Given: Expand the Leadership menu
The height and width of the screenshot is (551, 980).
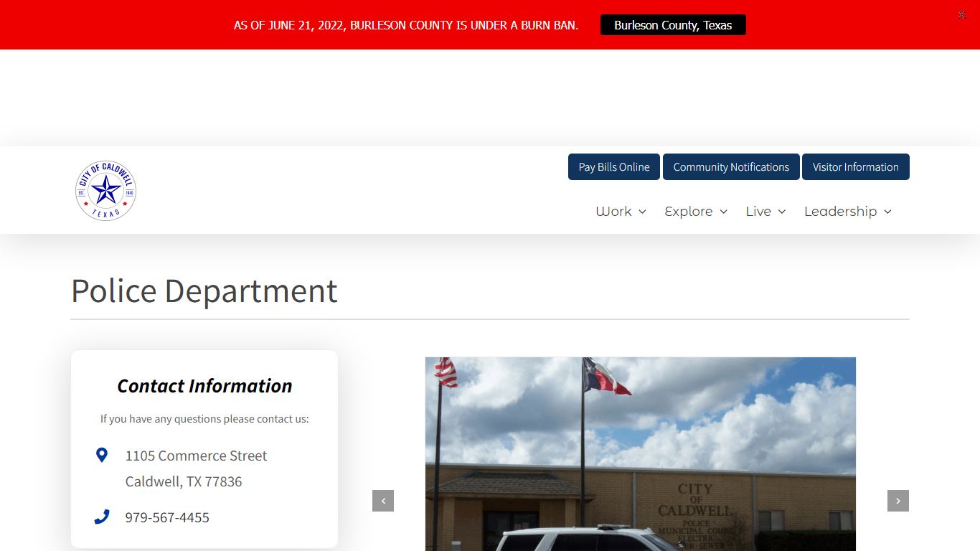Looking at the screenshot, I should click(x=848, y=211).
